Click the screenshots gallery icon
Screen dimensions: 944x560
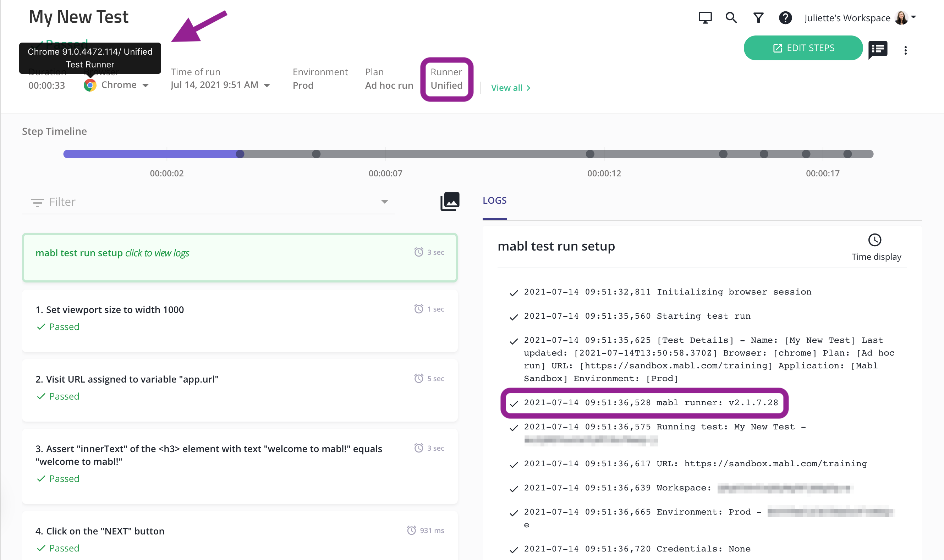coord(450,202)
